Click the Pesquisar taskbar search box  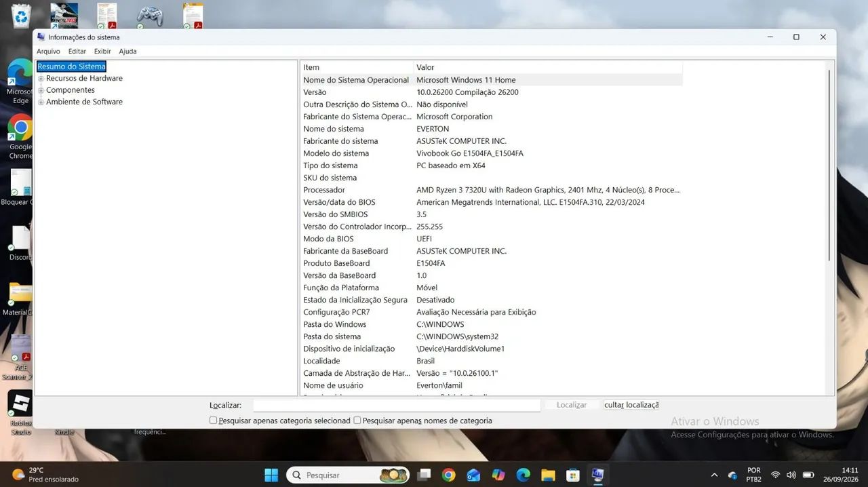348,475
